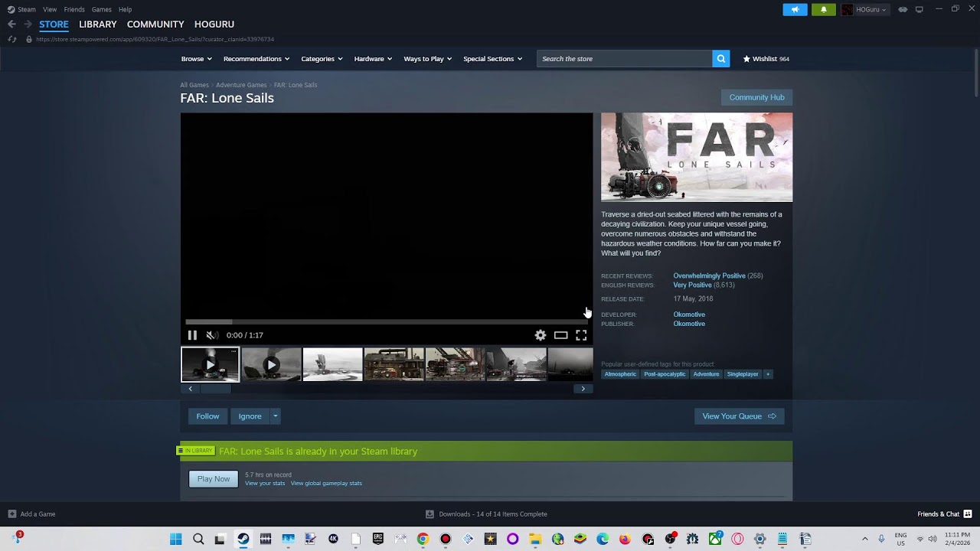
Task: Open the Friends & Chat grid icon
Action: [968, 514]
